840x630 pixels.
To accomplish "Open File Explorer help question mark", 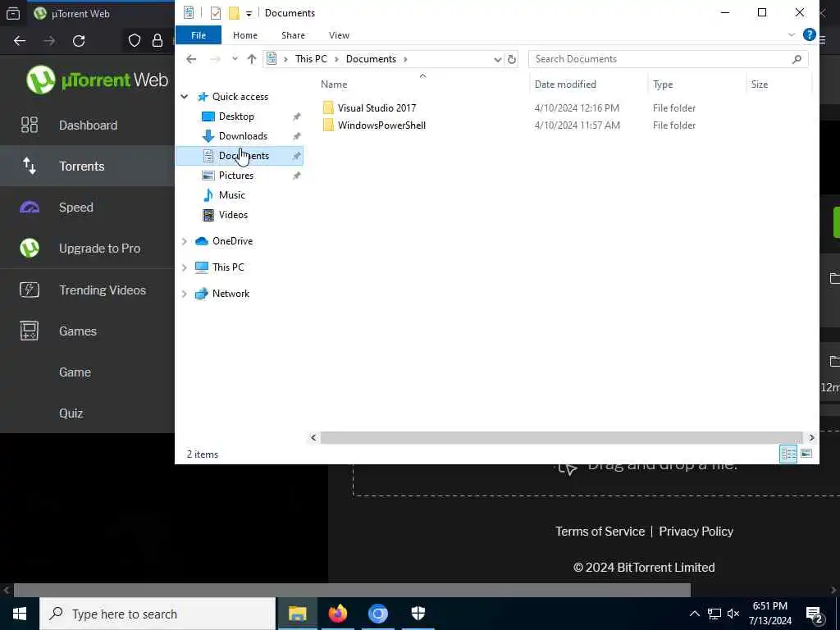I will point(809,34).
